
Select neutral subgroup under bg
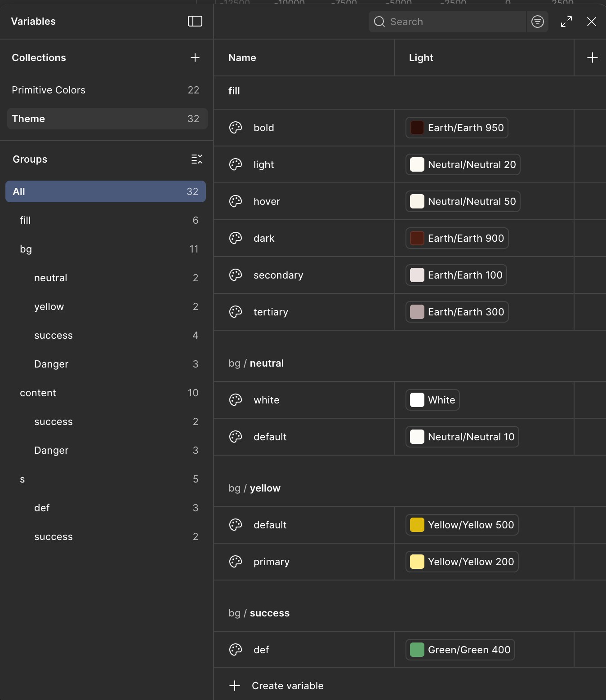click(x=106, y=278)
